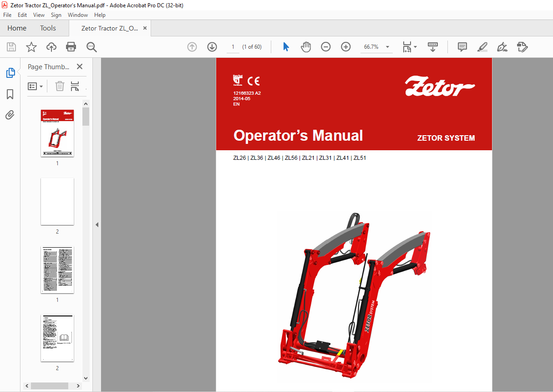Close the Page Thumbnails panel
The width and height of the screenshot is (553, 392).
(x=80, y=66)
